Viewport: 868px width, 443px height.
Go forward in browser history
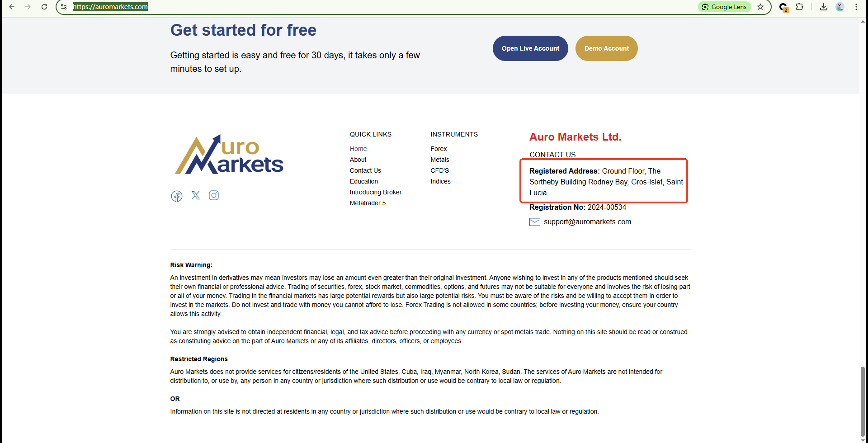(x=28, y=7)
